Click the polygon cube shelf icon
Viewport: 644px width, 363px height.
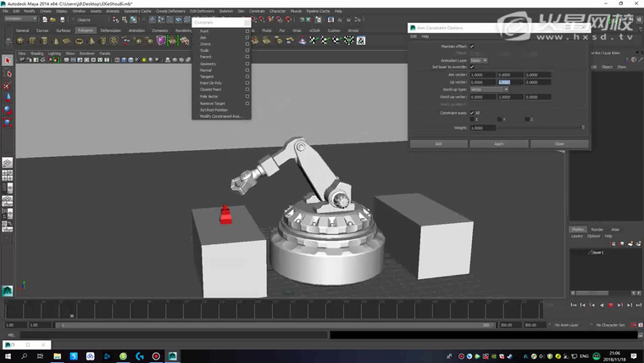[31, 41]
